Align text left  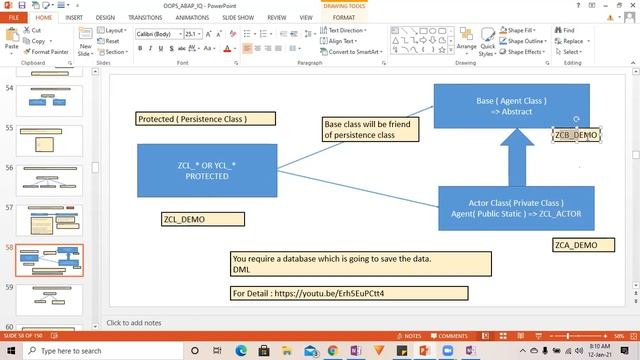(x=247, y=48)
